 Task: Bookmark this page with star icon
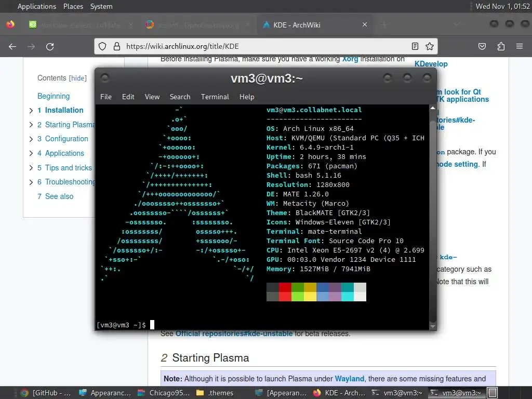tap(430, 46)
